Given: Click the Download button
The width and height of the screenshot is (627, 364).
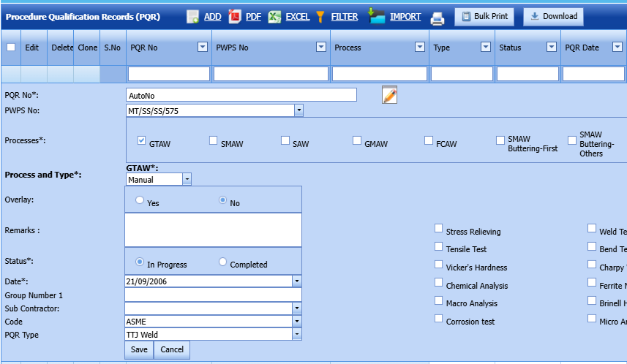Looking at the screenshot, I should tap(553, 16).
